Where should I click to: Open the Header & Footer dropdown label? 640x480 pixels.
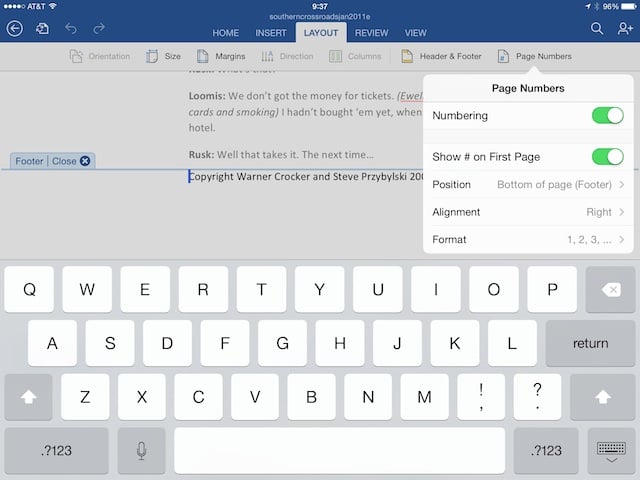(x=451, y=56)
